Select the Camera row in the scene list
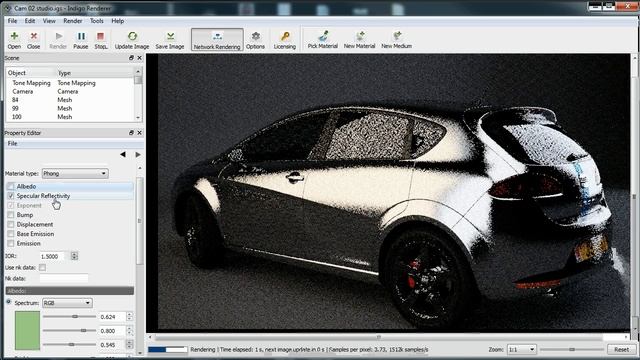Screen dimensions: 640x360 pos(70,91)
